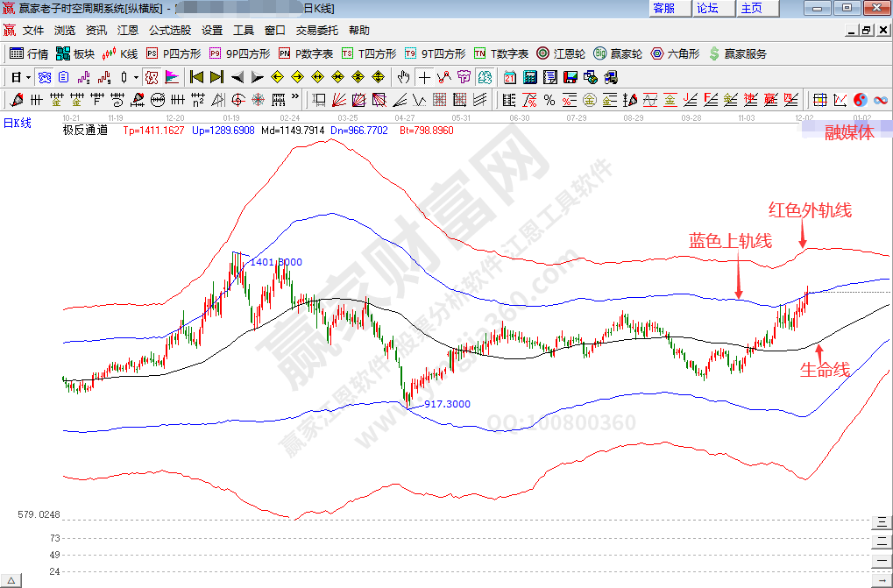Click the 客服 customer service button
The height and width of the screenshot is (588, 893).
pos(664,8)
